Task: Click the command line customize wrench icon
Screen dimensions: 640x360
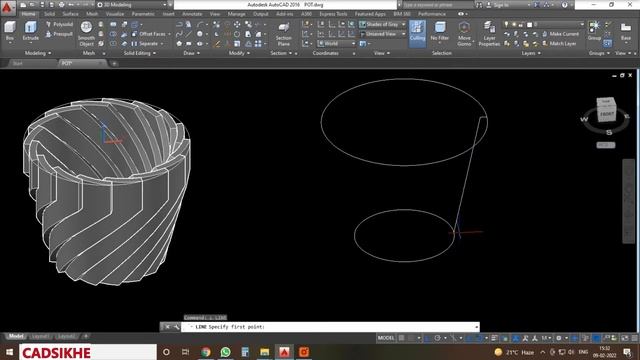Action: 176,327
